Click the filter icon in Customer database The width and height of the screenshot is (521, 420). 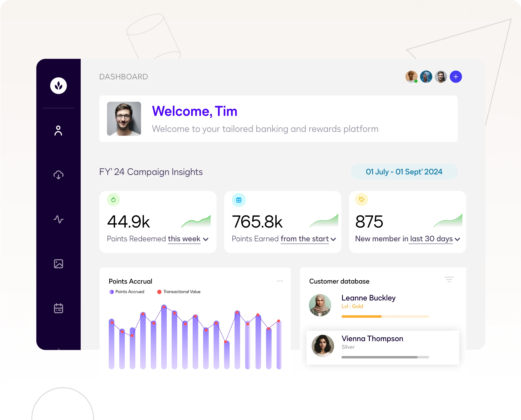click(x=449, y=280)
